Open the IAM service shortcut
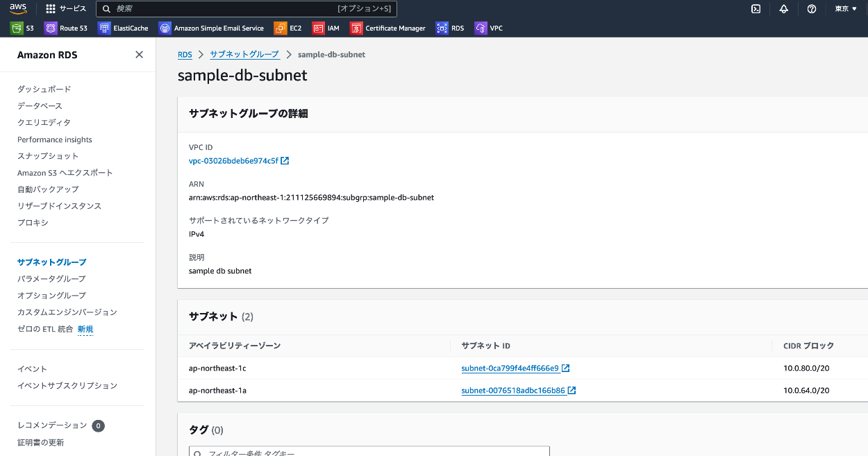 [326, 28]
